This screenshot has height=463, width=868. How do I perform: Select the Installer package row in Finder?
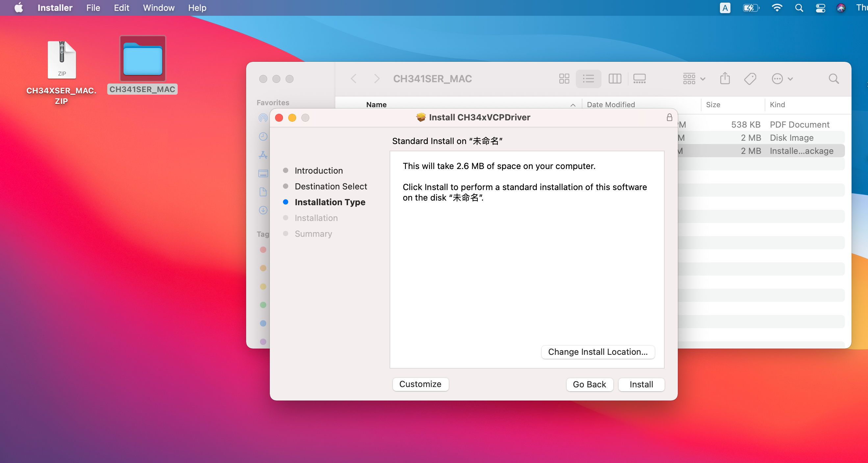point(761,151)
